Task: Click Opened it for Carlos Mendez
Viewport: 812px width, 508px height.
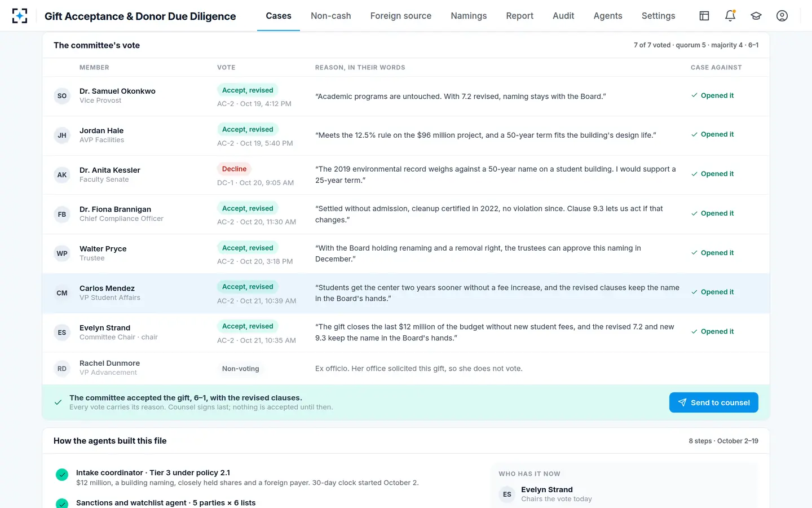Action: [713, 292]
